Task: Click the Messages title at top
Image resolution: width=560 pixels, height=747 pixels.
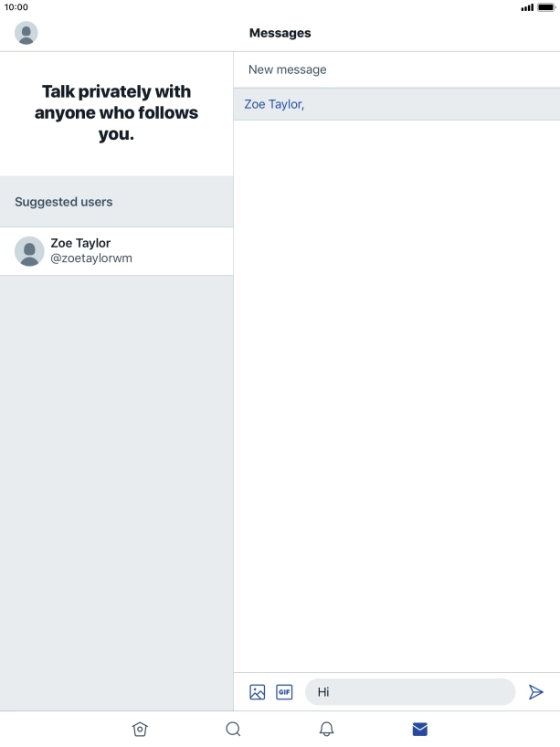Action: tap(280, 33)
